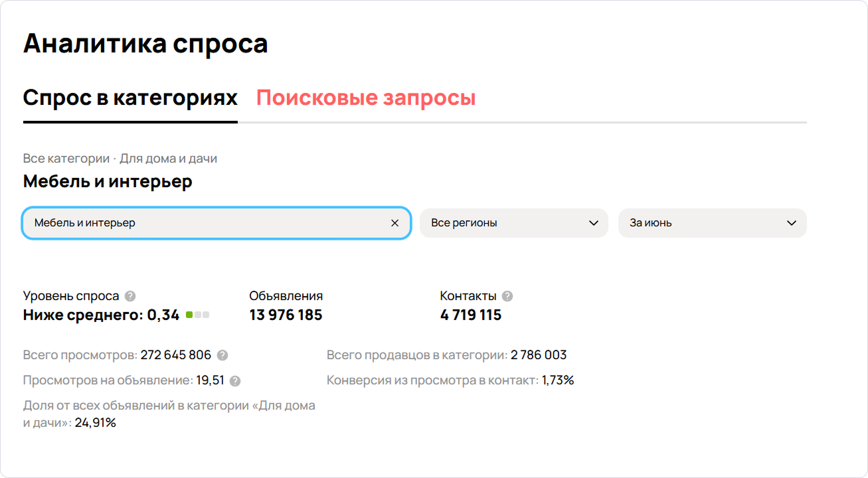Focus the Мебель и интерьер category input

pyautogui.click(x=199, y=223)
